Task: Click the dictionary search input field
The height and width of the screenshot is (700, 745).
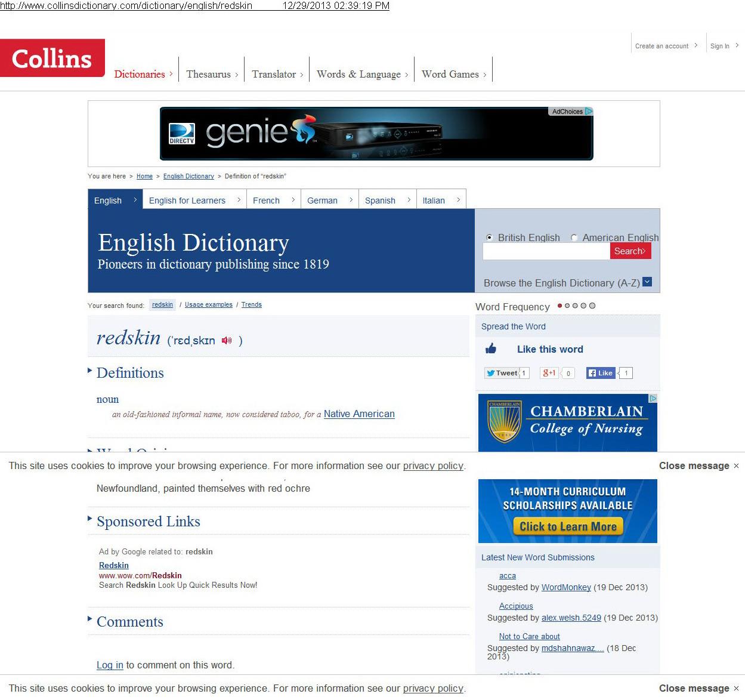Action: click(546, 251)
